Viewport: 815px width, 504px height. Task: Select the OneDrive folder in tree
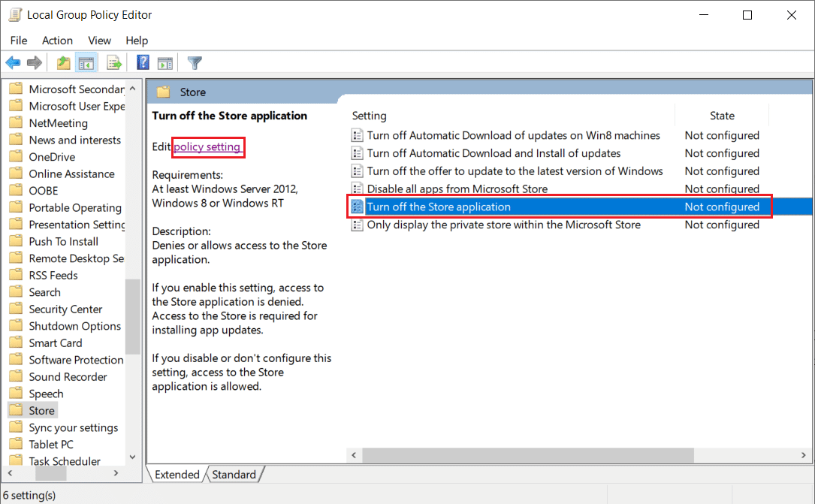coord(52,157)
